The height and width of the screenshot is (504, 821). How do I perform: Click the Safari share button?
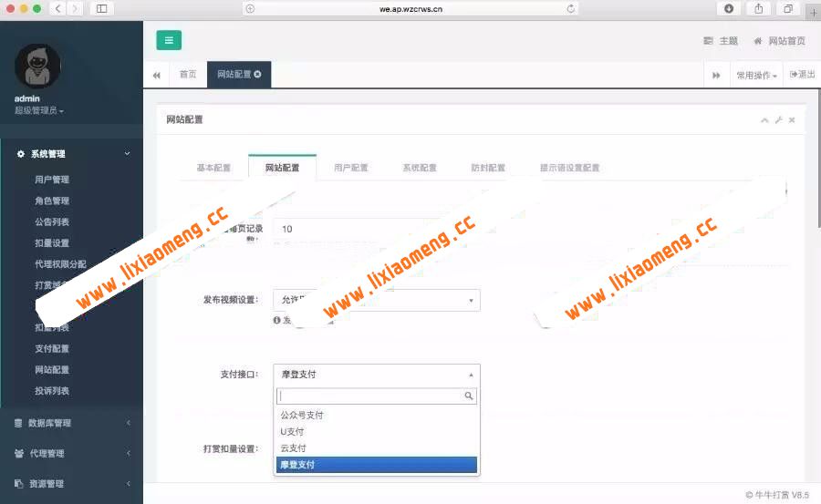click(758, 8)
